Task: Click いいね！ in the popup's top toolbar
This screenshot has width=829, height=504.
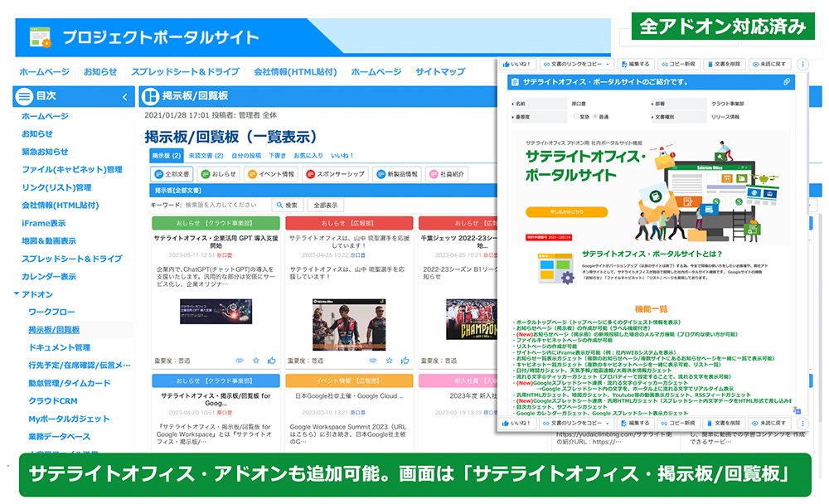Action: coord(516,64)
